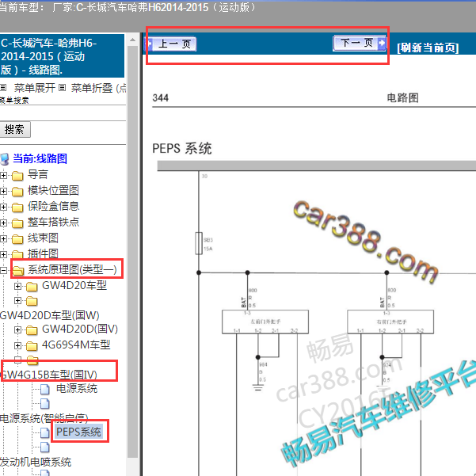Click the folder icon for 保险盒信息

17,208
